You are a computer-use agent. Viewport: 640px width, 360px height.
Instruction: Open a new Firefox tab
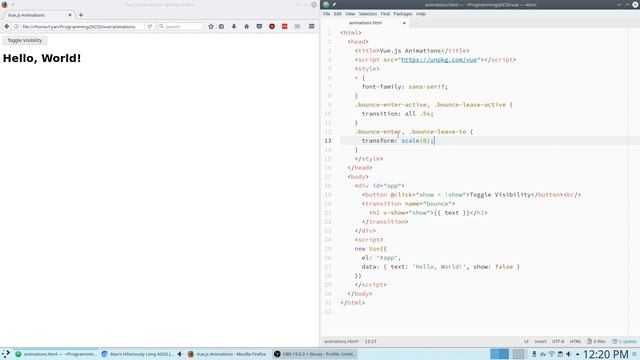click(x=81, y=15)
